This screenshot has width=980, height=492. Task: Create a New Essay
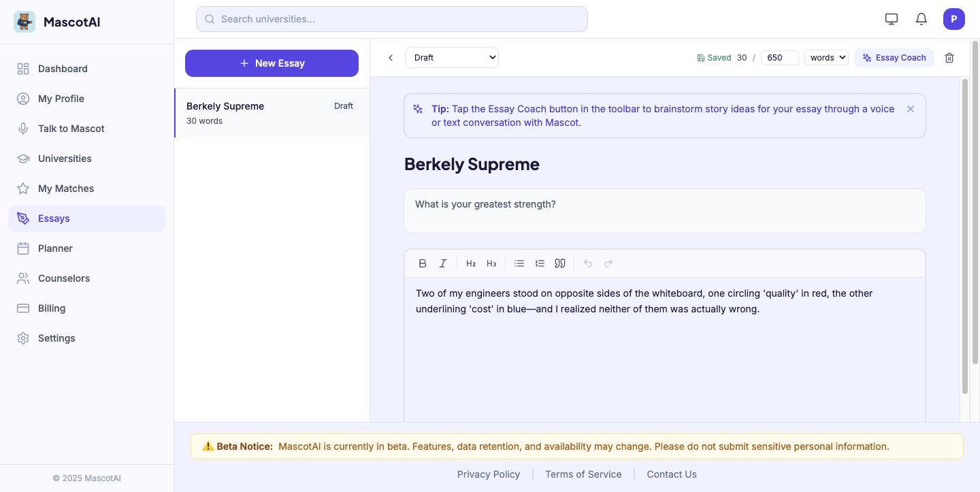tap(272, 63)
